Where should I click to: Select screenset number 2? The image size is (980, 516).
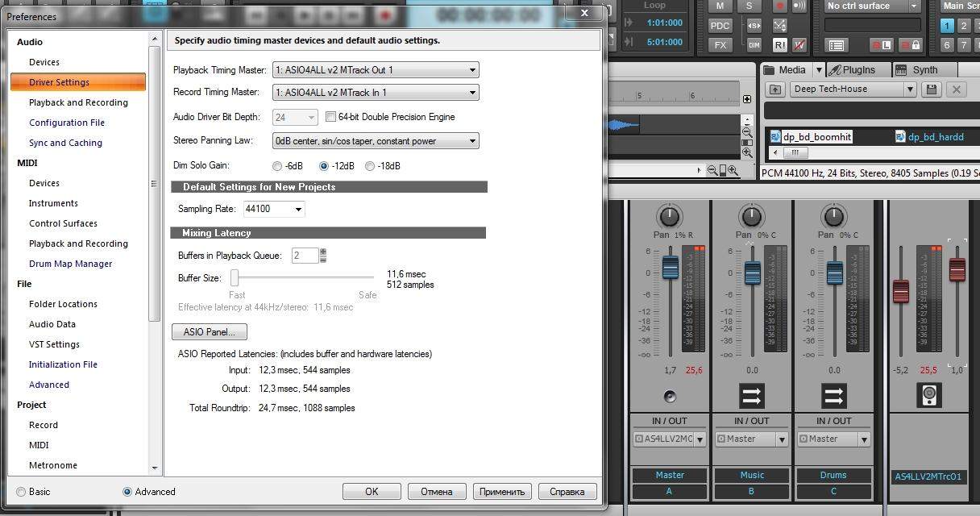click(x=965, y=26)
